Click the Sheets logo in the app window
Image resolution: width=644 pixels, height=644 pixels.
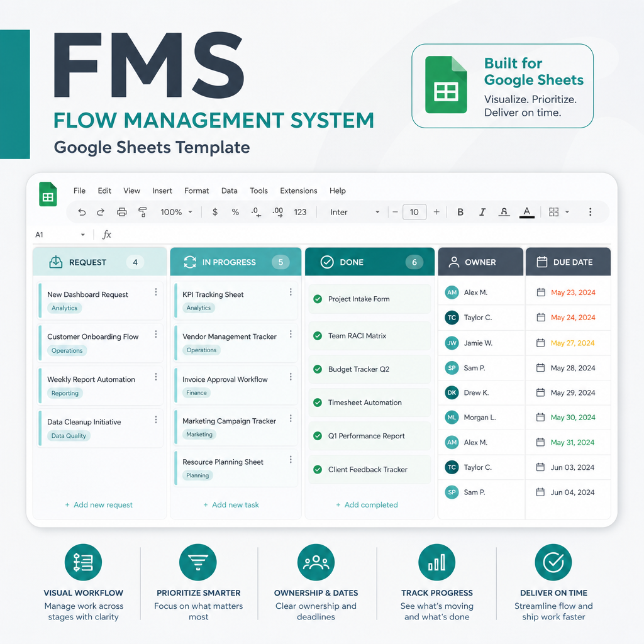48,194
